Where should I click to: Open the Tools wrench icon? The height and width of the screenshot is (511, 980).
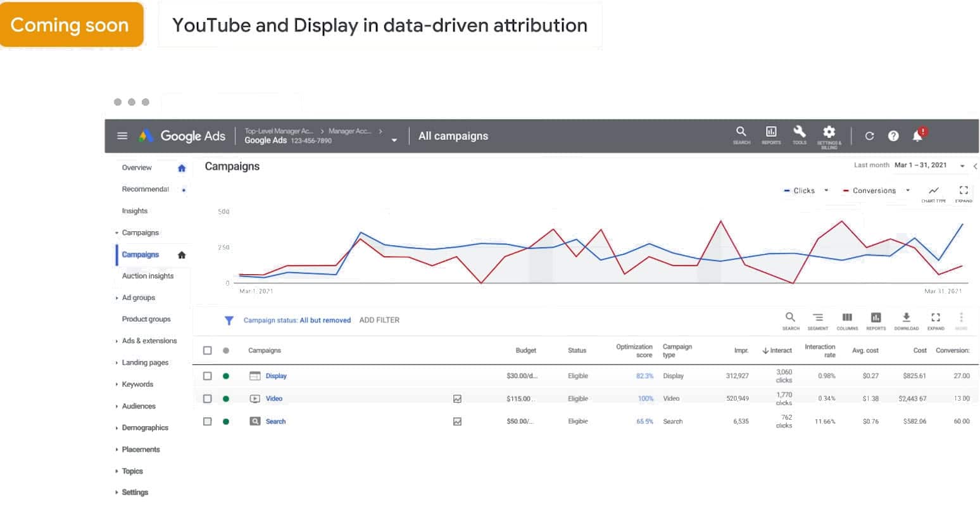coord(800,135)
